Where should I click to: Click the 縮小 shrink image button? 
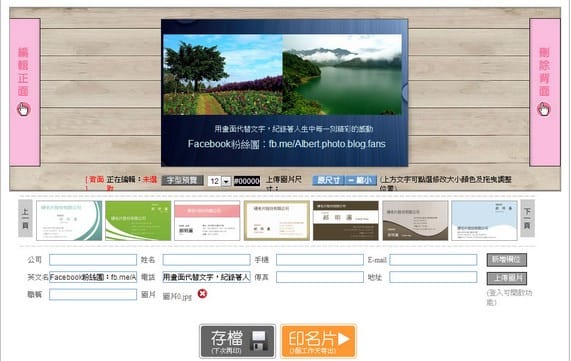360,180
